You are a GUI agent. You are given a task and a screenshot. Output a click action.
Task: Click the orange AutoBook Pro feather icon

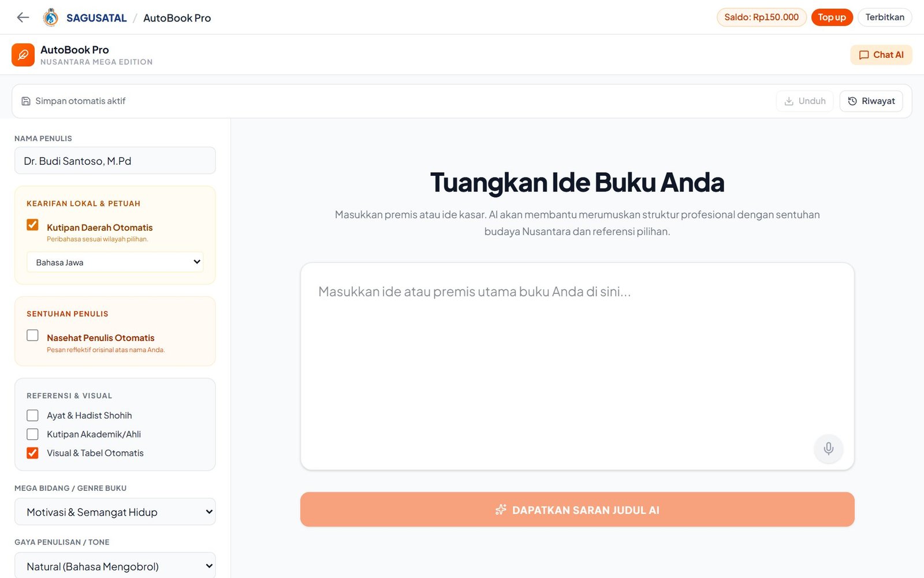click(23, 55)
